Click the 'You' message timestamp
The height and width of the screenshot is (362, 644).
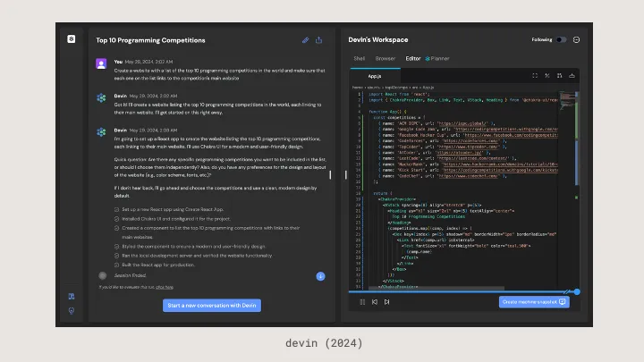[x=148, y=62]
